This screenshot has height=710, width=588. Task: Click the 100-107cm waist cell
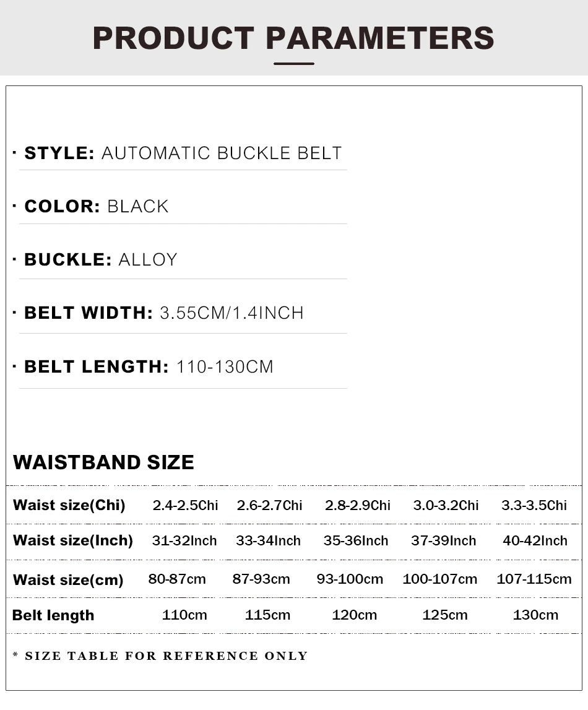coord(440,579)
